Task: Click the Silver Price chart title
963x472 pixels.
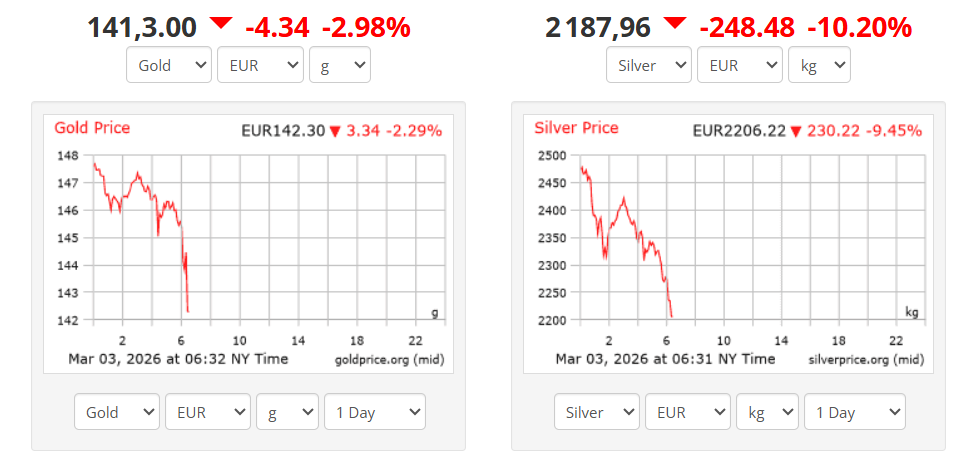Action: click(x=576, y=128)
